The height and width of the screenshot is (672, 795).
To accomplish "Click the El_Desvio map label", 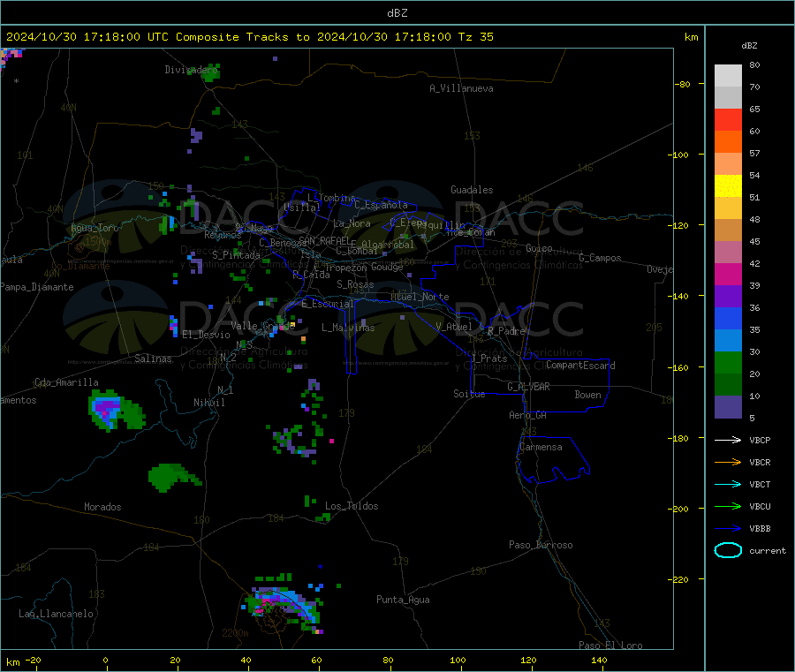I will 206,335.
